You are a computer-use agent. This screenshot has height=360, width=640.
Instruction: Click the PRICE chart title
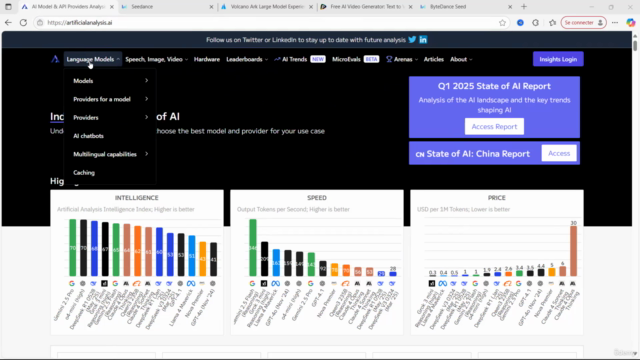coord(497,198)
